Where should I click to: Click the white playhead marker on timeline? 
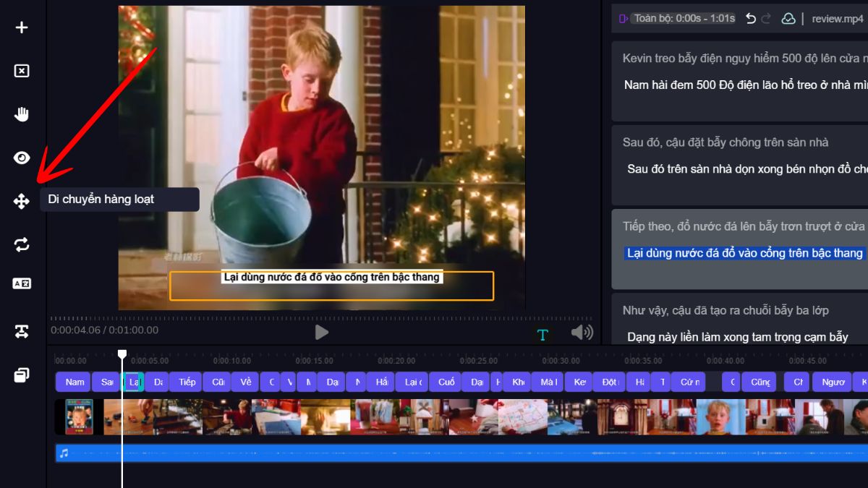[x=122, y=354]
